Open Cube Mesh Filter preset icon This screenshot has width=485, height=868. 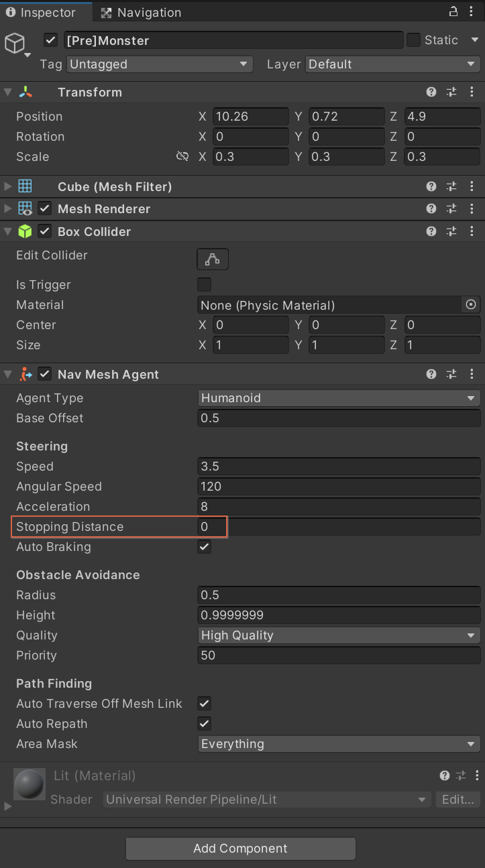click(x=451, y=186)
